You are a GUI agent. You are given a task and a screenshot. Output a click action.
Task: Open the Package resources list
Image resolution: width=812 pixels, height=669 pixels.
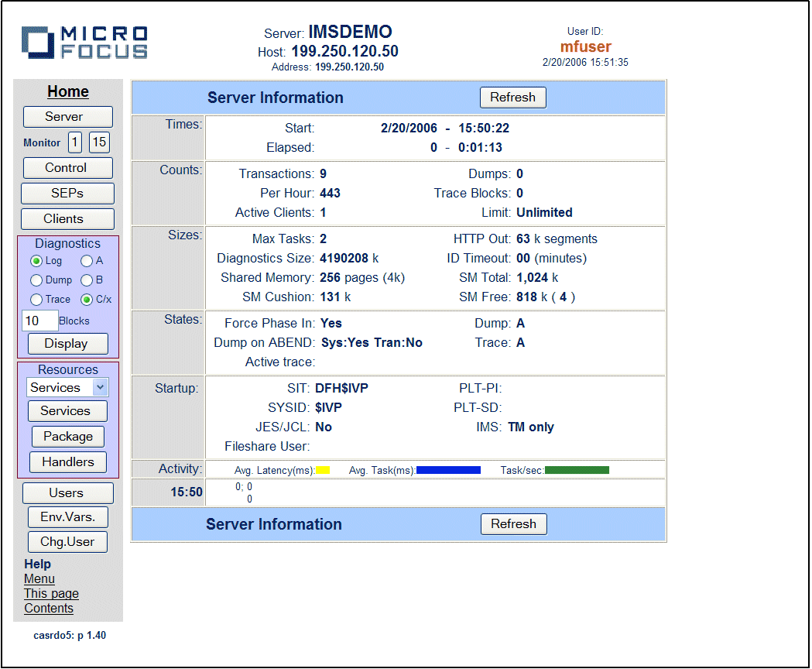67,436
